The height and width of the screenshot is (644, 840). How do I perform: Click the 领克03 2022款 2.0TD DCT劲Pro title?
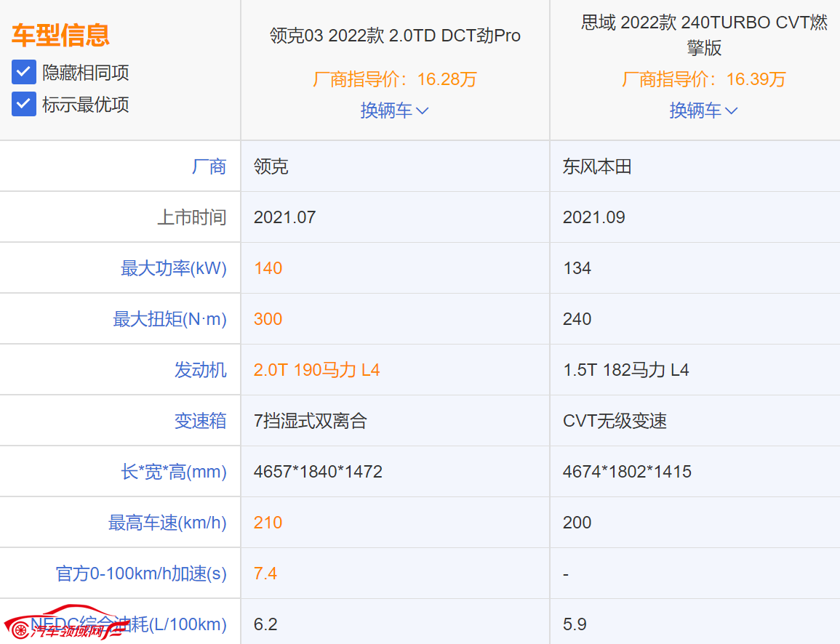(396, 36)
